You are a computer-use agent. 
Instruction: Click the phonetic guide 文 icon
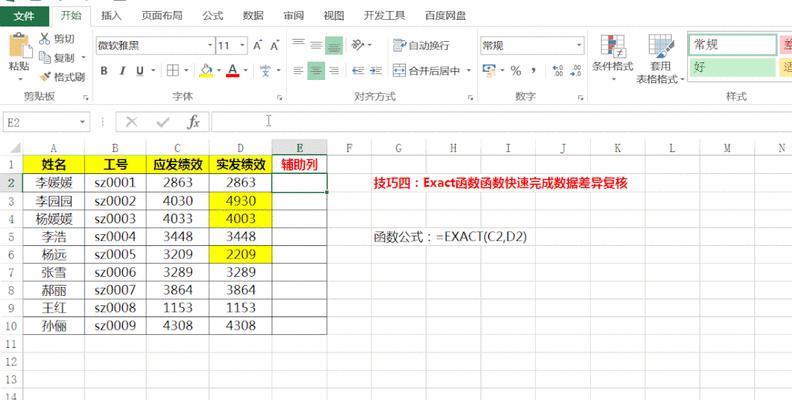(x=266, y=71)
